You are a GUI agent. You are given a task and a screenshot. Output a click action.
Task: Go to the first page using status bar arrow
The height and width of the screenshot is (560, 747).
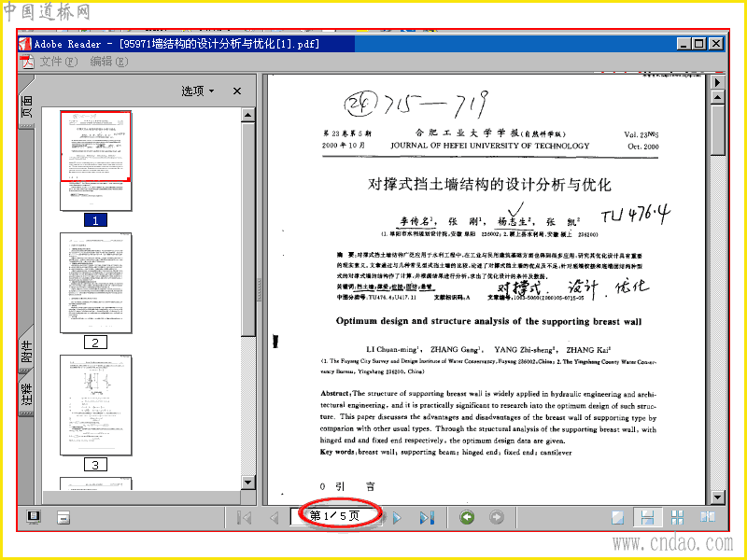coord(244,518)
